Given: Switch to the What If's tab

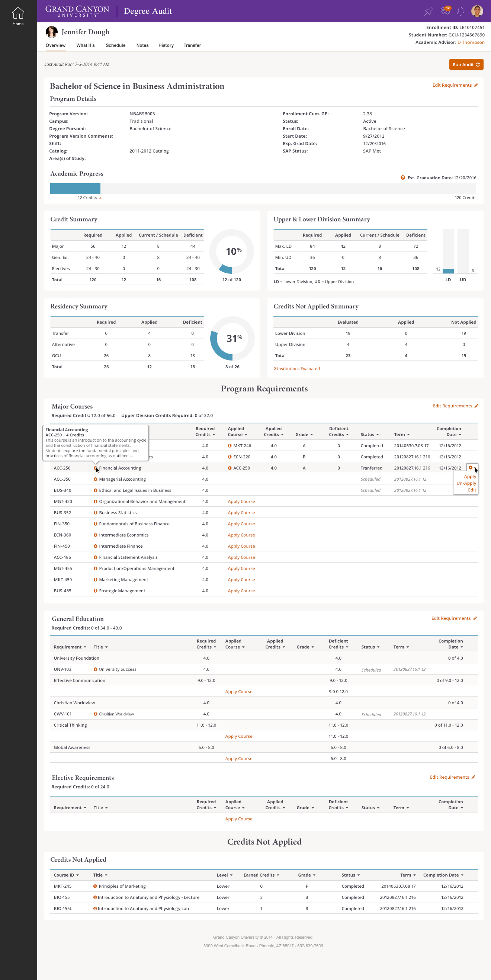Looking at the screenshot, I should point(85,45).
